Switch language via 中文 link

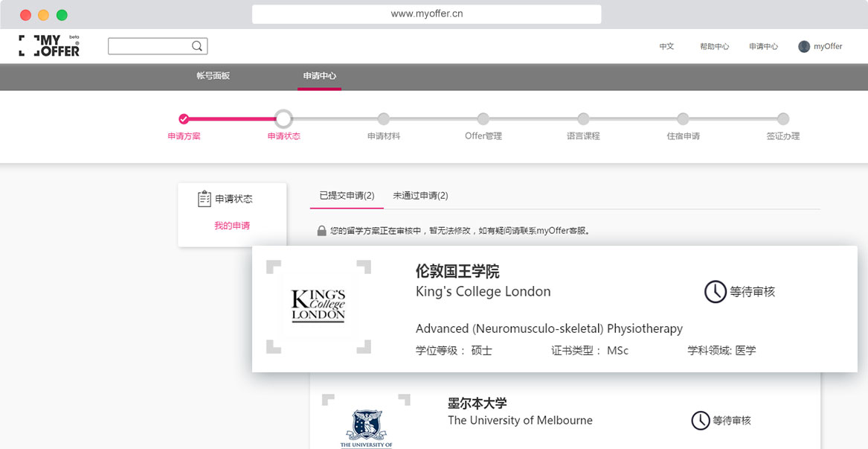pos(666,47)
